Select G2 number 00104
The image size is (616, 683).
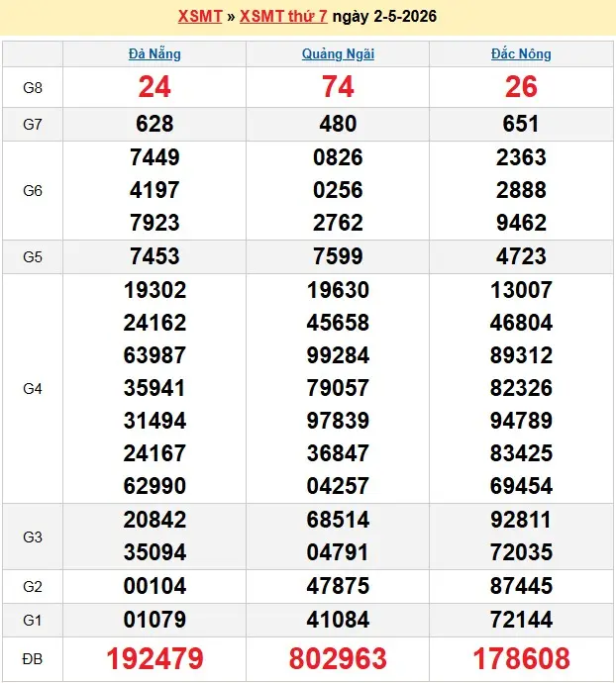pyautogui.click(x=154, y=586)
